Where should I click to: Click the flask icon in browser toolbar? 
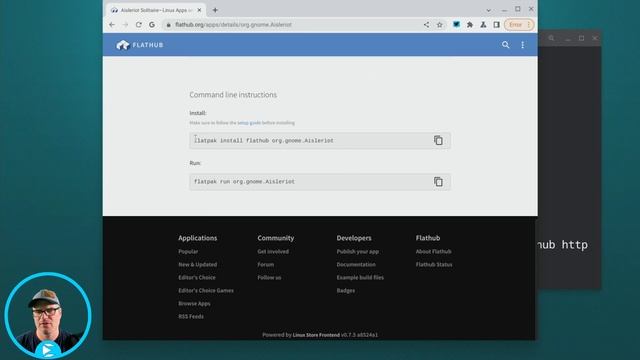483,24
